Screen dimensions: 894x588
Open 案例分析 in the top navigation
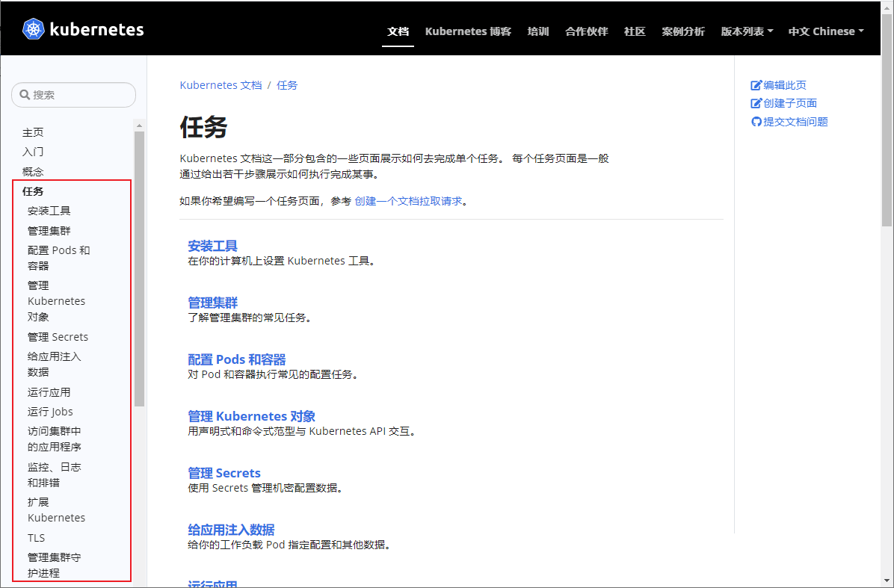[x=683, y=31]
